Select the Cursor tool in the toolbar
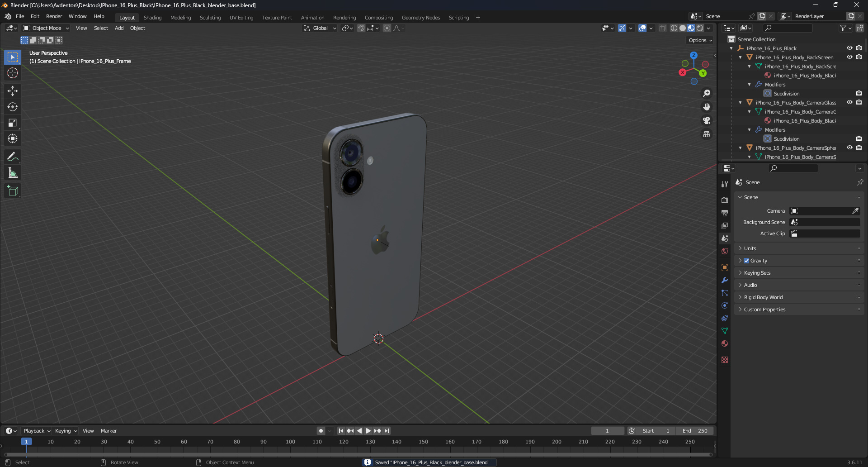The height and width of the screenshot is (467, 868). [13, 73]
